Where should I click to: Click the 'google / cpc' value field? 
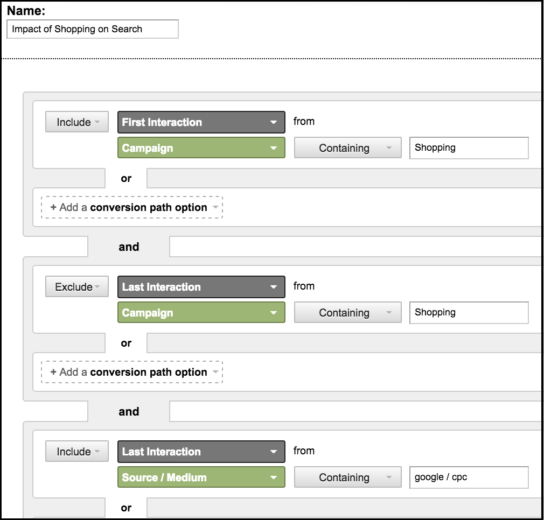pyautogui.click(x=469, y=477)
